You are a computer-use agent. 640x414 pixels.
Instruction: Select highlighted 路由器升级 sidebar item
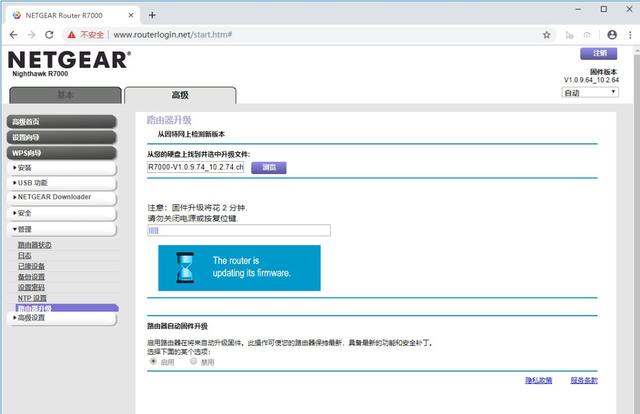[67, 308]
